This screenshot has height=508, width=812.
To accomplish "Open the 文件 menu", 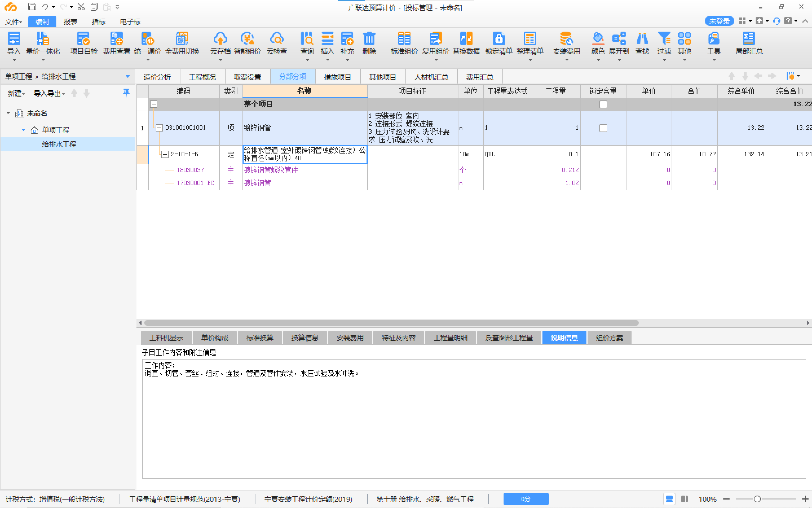I will point(14,22).
